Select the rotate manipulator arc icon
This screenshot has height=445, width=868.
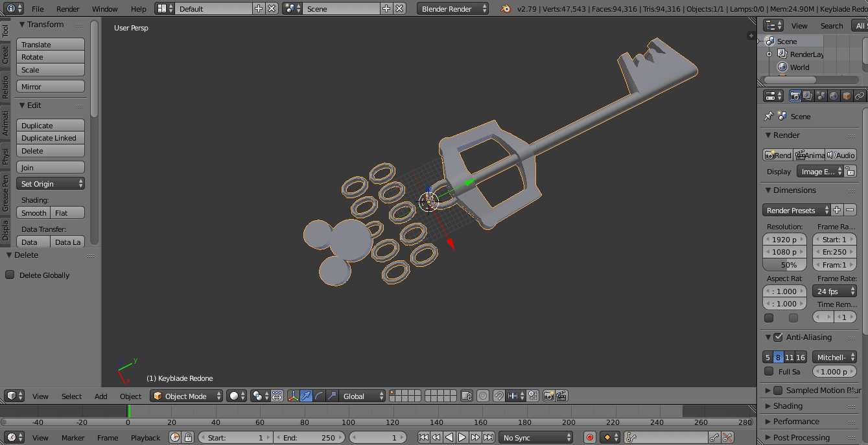point(319,396)
